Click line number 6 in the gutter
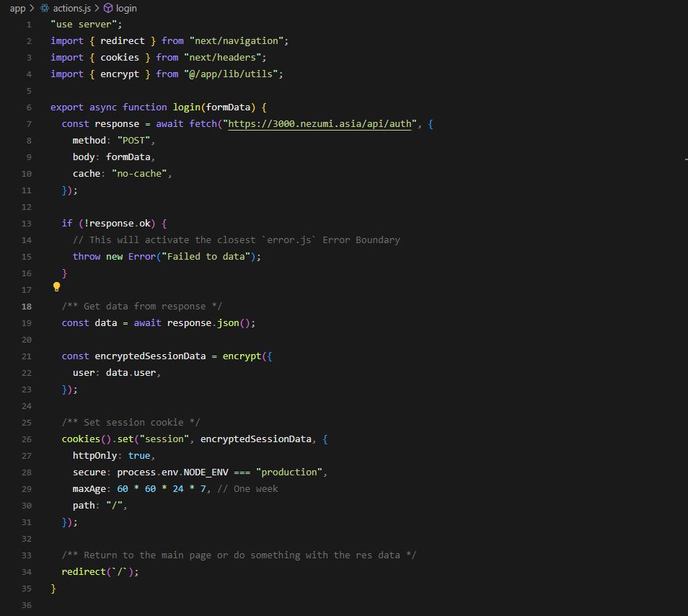This screenshot has height=616, width=688. click(x=28, y=107)
